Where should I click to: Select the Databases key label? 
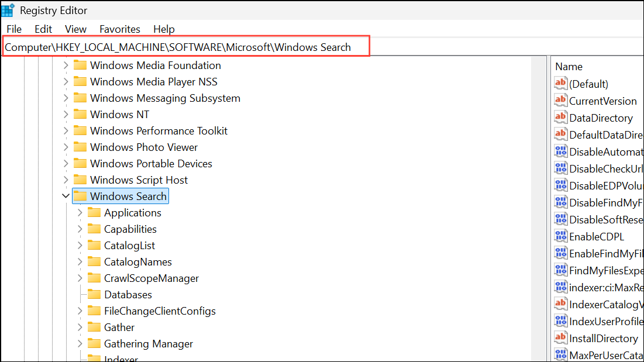[x=128, y=295]
